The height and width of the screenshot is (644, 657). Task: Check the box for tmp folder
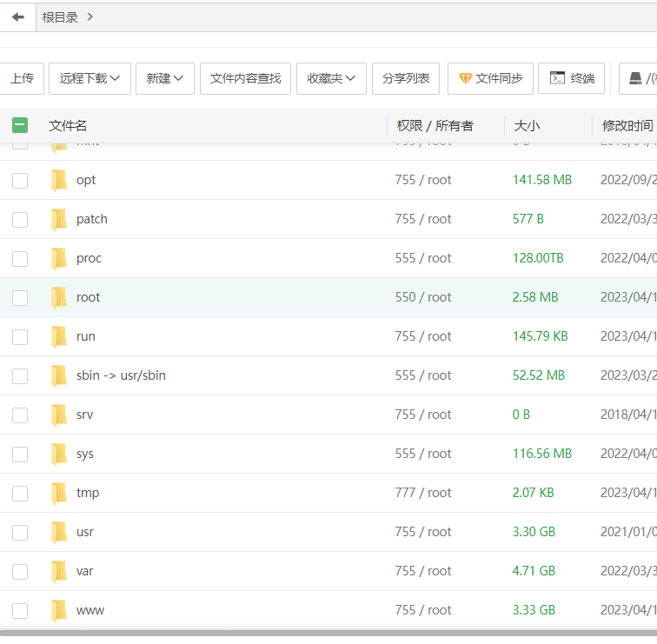(20, 494)
